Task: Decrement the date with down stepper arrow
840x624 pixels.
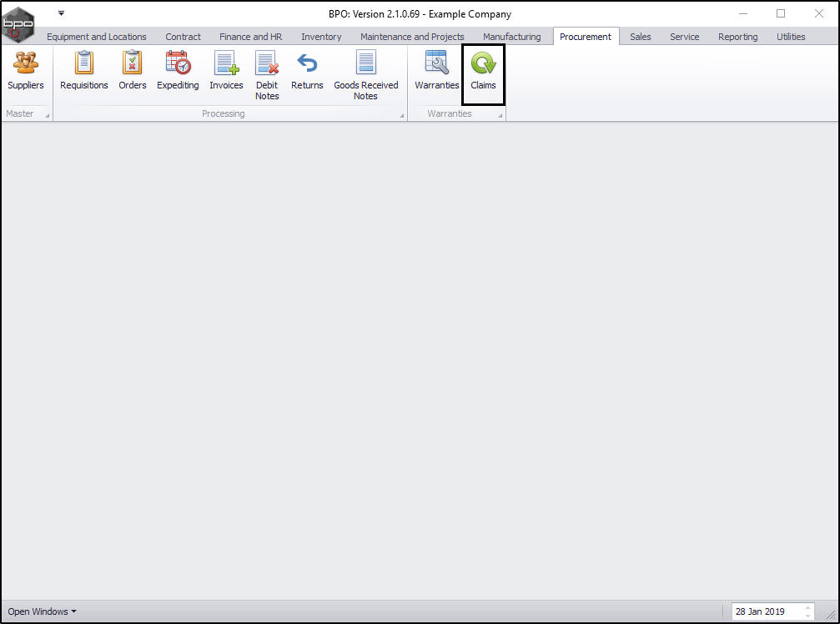Action: [807, 616]
